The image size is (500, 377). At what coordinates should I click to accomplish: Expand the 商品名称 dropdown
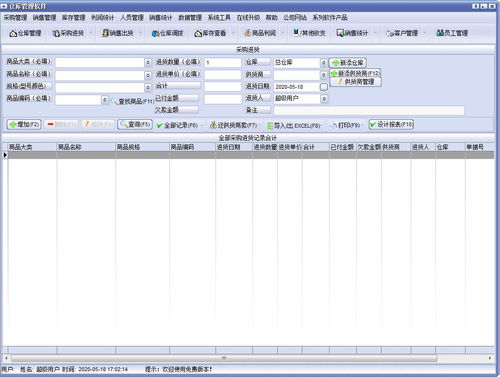pyautogui.click(x=148, y=75)
